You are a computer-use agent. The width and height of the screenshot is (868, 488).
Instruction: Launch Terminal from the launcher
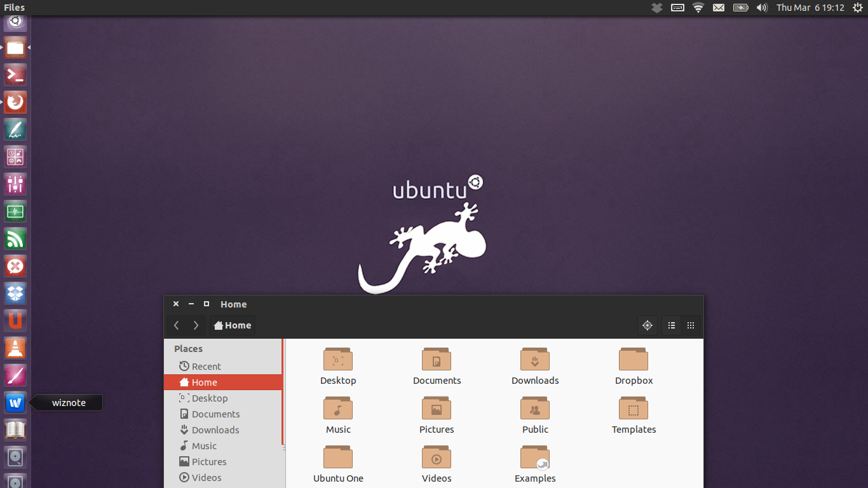click(x=15, y=75)
